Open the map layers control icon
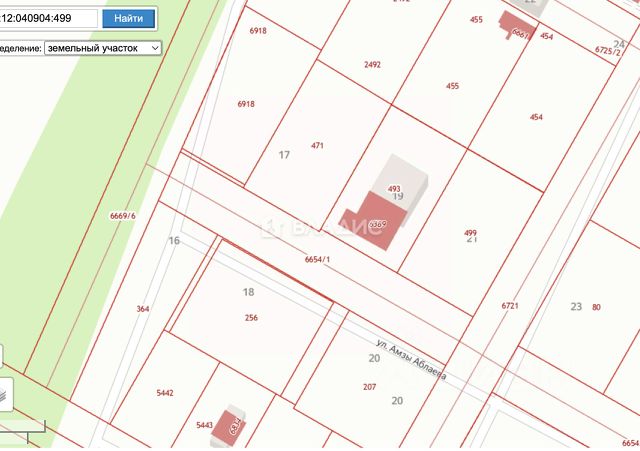Image resolution: width=640 pixels, height=451 pixels. pos(4,395)
